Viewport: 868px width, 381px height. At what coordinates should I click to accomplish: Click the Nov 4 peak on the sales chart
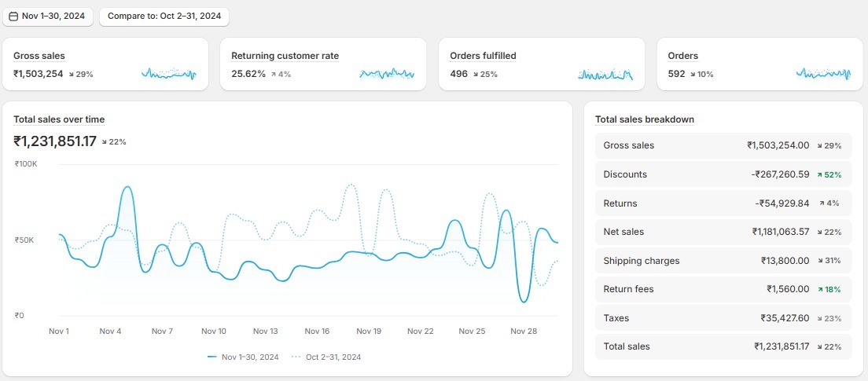click(126, 188)
